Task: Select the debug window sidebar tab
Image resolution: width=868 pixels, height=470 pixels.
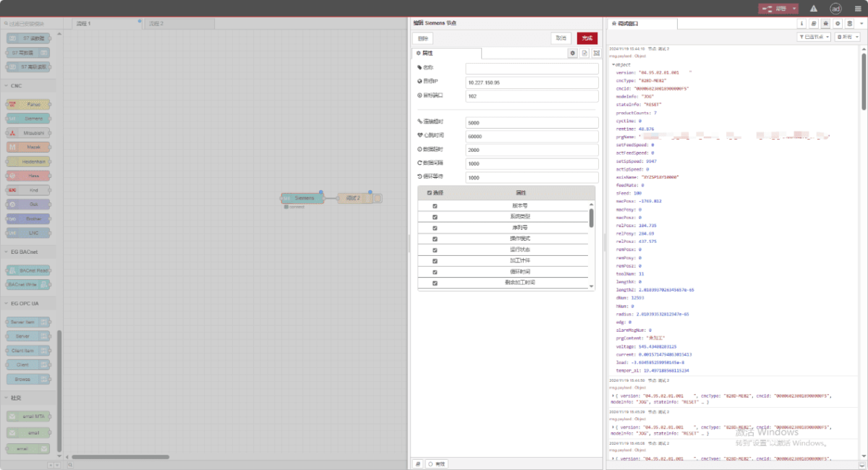Action: pos(642,24)
